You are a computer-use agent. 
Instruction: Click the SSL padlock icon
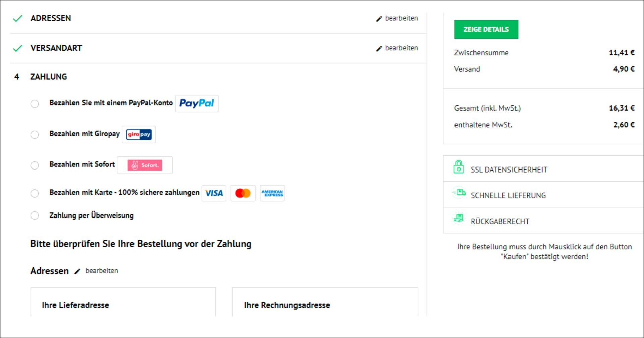click(459, 167)
